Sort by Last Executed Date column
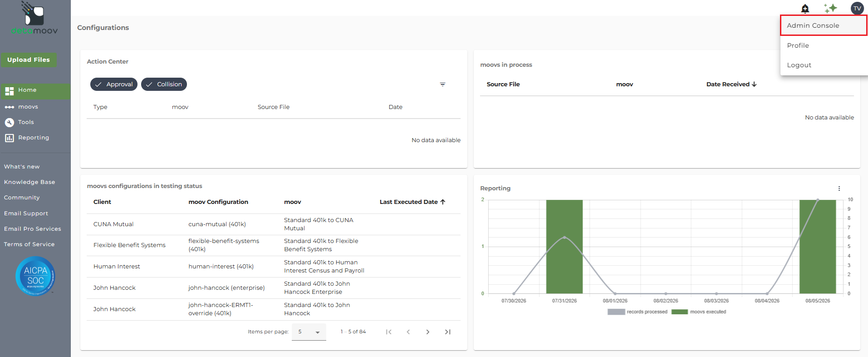 tap(412, 202)
